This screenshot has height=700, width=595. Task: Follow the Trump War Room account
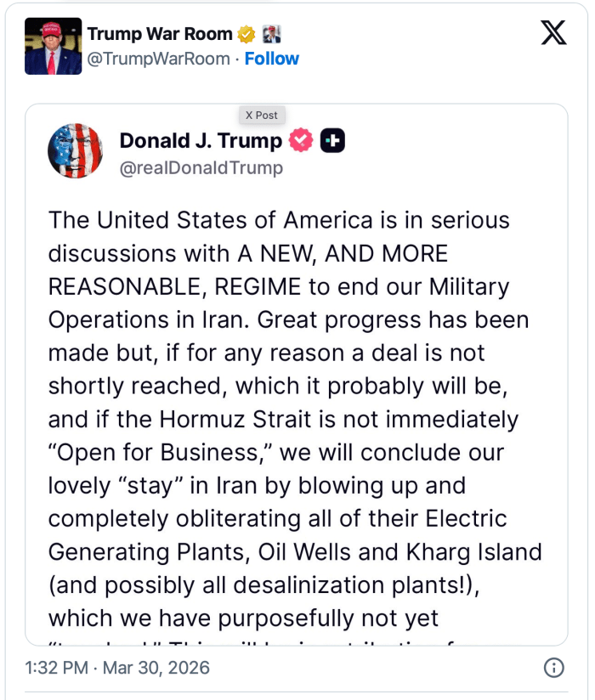(272, 59)
